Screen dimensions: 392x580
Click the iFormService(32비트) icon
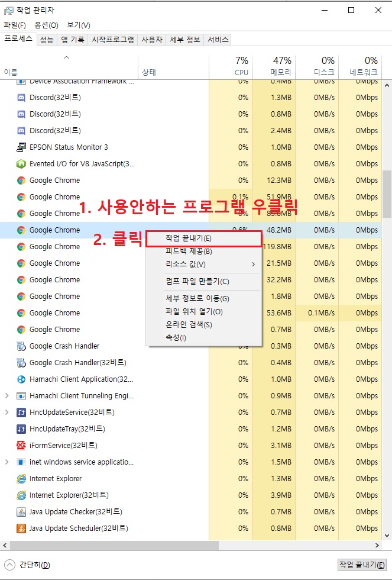point(21,445)
